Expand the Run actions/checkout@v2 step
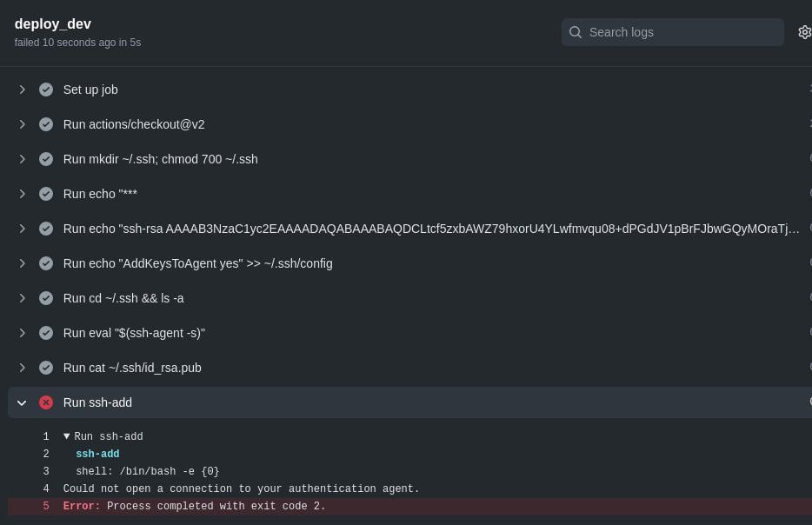Image resolution: width=812 pixels, height=525 pixels. 22,124
